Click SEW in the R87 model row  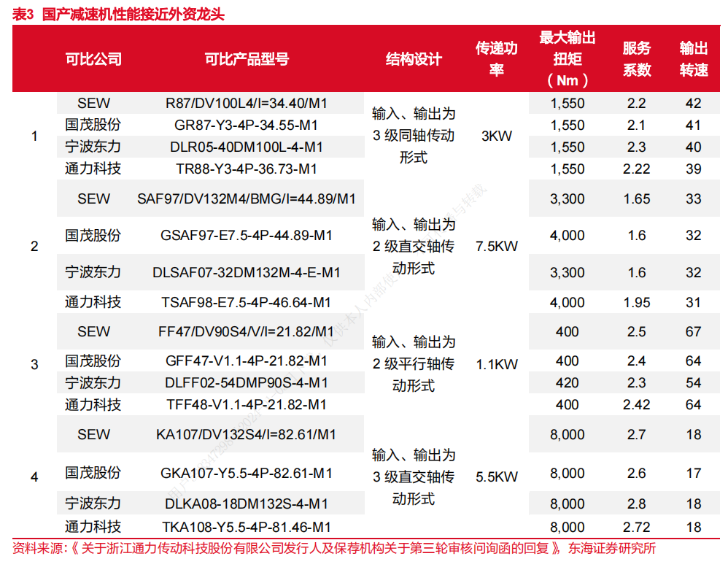(93, 103)
